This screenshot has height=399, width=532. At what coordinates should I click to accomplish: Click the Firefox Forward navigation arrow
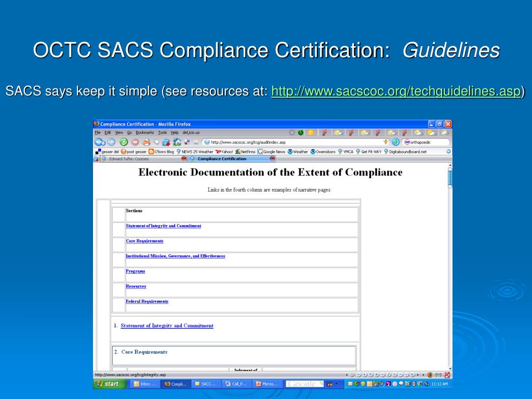point(111,142)
